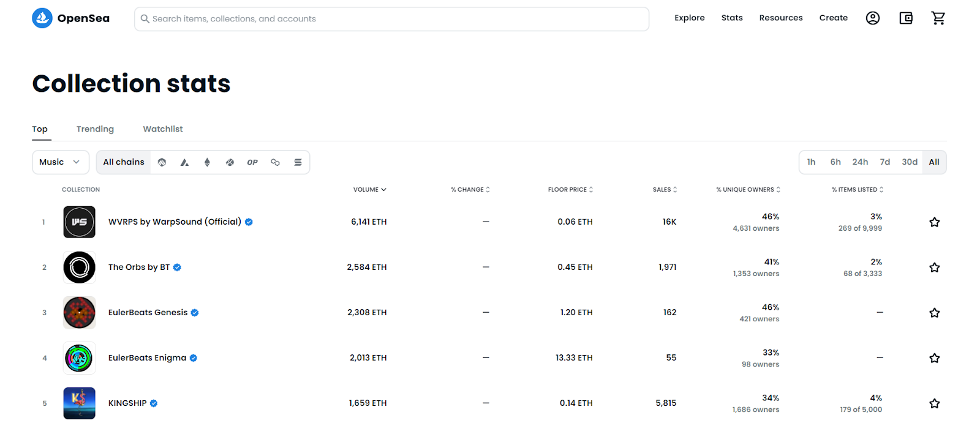Screen dimensions: 980x426
Task: Filter by Optimism OP chain icon
Action: (x=252, y=162)
